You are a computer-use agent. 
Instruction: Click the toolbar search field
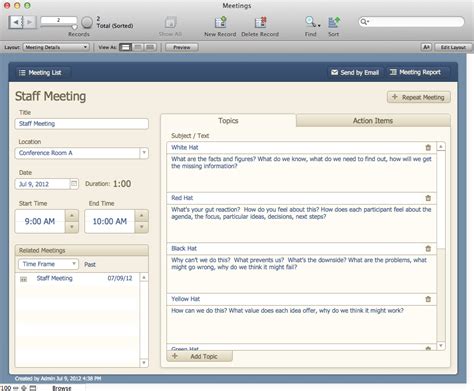(x=411, y=22)
